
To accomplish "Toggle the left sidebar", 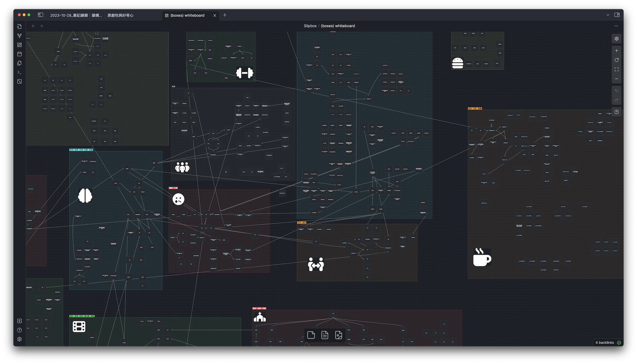I will 40,15.
